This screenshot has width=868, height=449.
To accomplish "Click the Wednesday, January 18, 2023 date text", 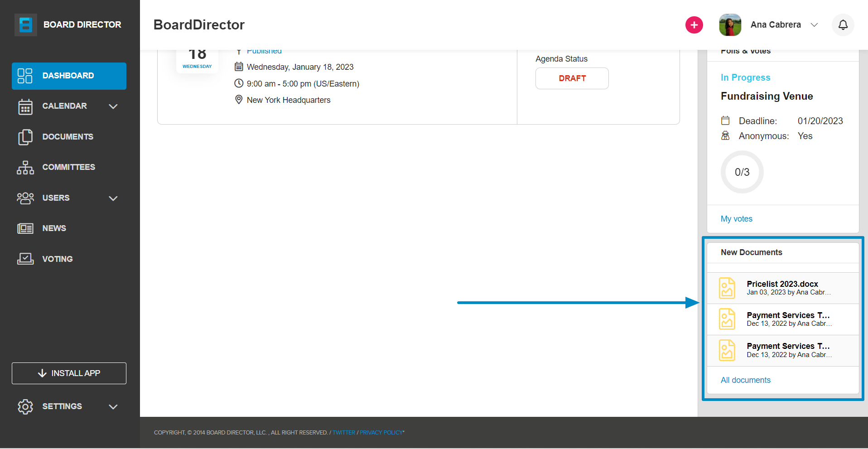I will (300, 67).
